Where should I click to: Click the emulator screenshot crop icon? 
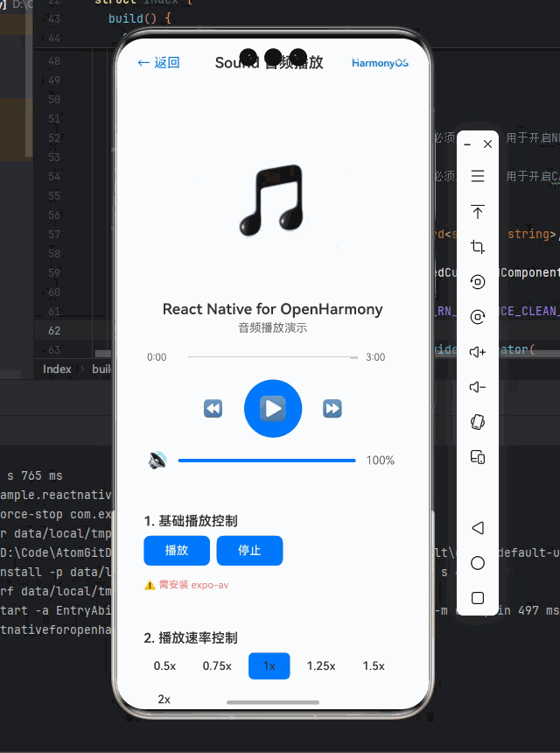click(478, 247)
